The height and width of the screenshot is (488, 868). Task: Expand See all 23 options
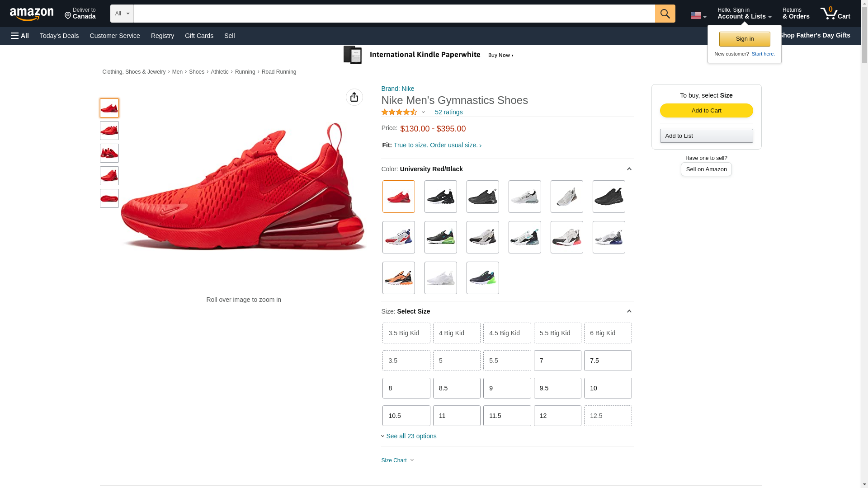(x=410, y=436)
